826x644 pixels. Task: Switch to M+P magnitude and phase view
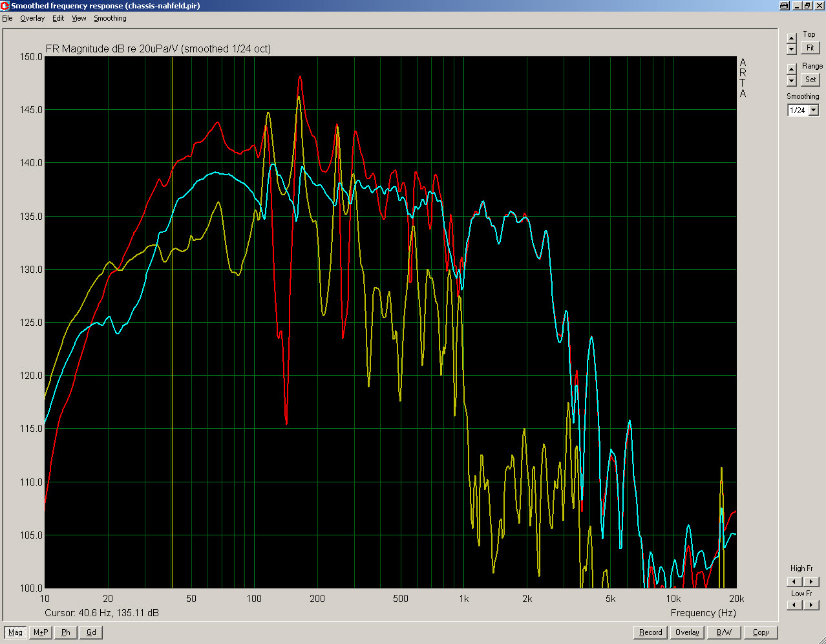(41, 632)
